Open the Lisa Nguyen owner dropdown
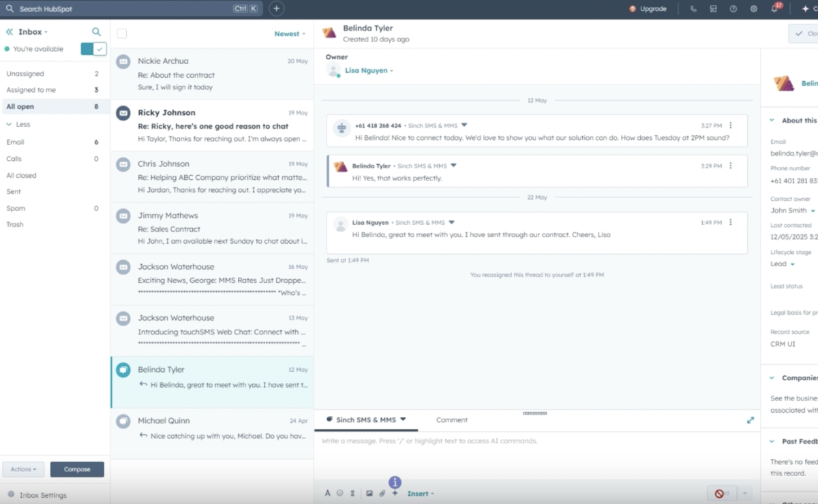Screen dimensions: 818x504 pos(369,71)
